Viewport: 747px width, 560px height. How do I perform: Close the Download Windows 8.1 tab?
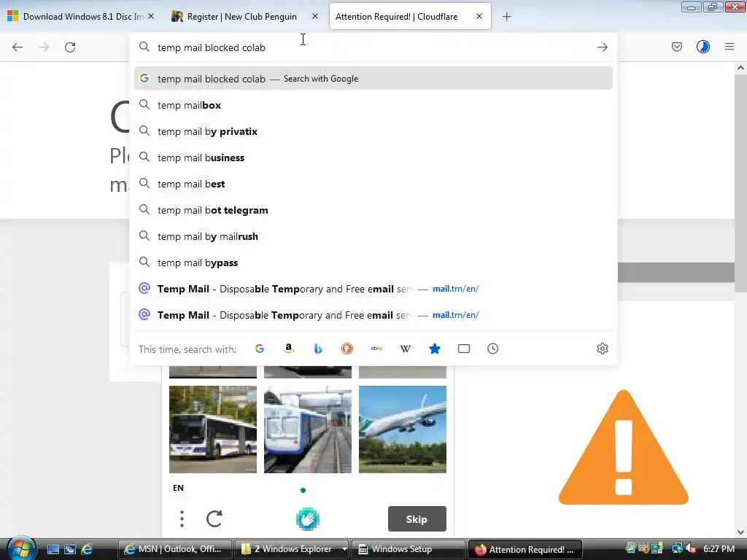point(151,16)
